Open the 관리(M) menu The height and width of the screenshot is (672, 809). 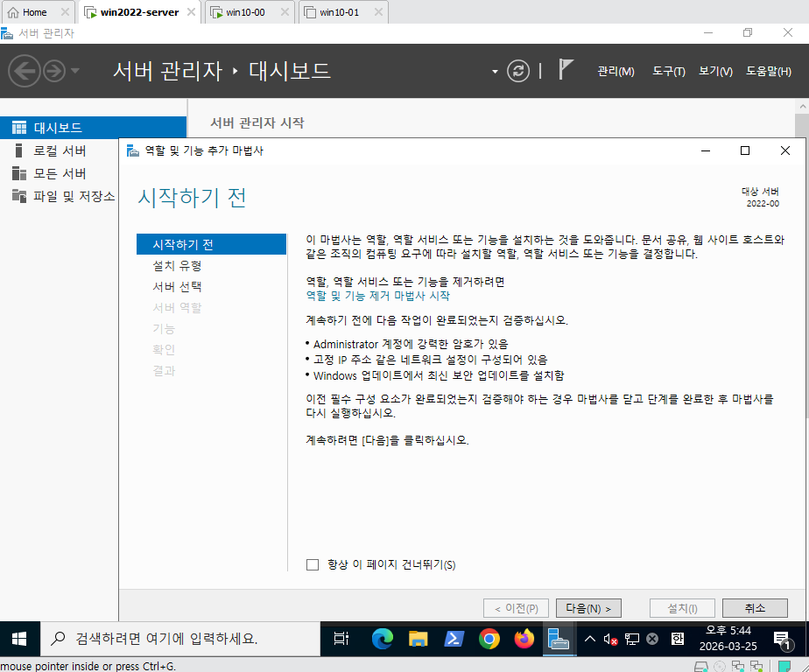(x=616, y=71)
